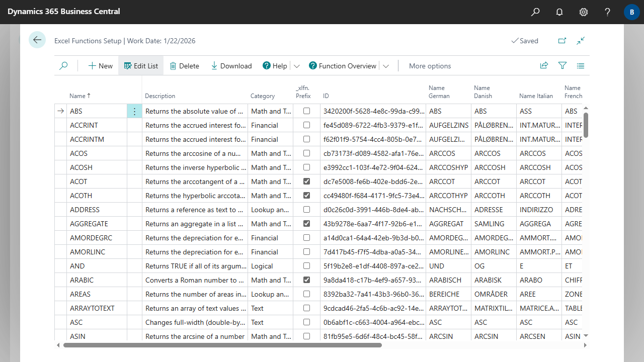This screenshot has width=644, height=362.
Task: Select the Edit List action
Action: click(x=141, y=66)
